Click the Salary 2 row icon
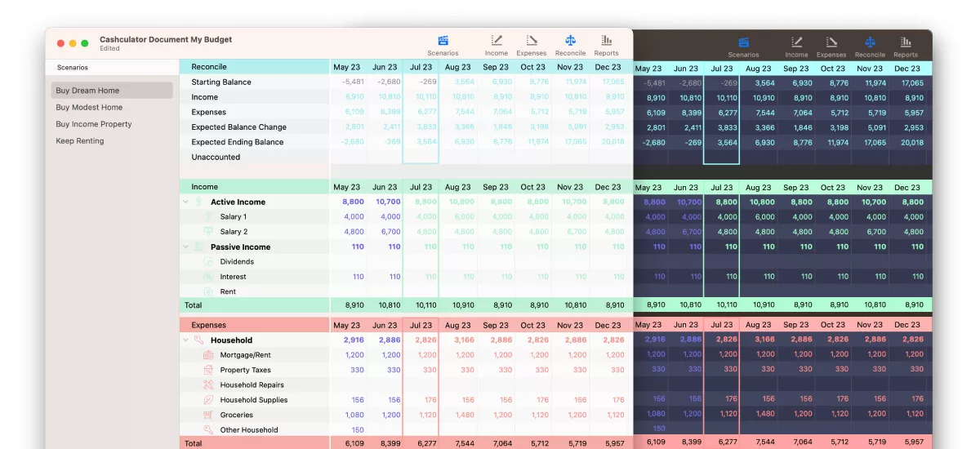This screenshot has height=449, width=980. pos(207,232)
